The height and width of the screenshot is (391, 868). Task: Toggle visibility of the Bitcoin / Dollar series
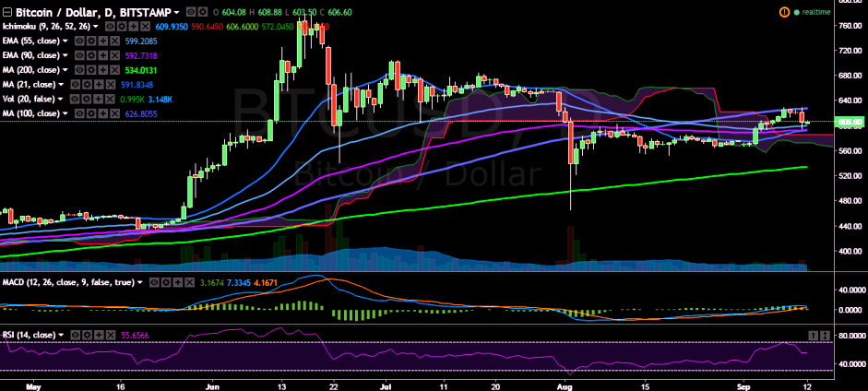(190, 12)
